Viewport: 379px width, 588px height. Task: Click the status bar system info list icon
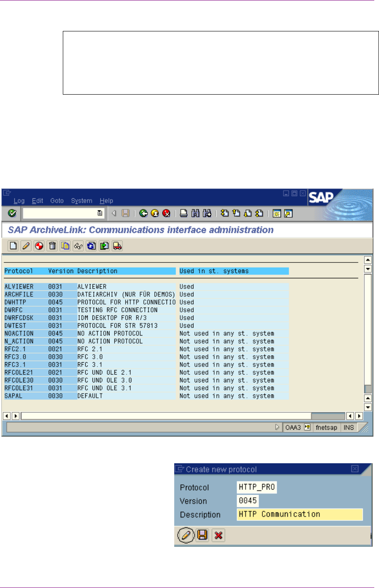pos(307,428)
